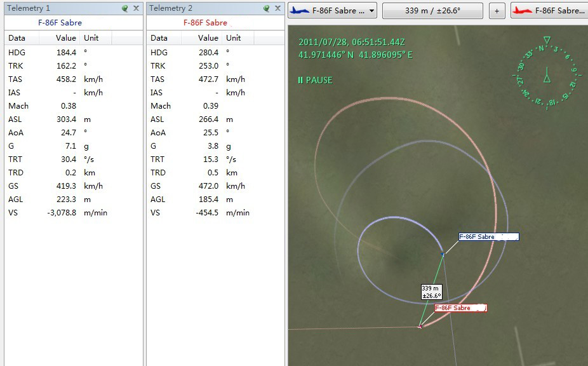Click the latitude longitude coordinates readout

pos(356,55)
